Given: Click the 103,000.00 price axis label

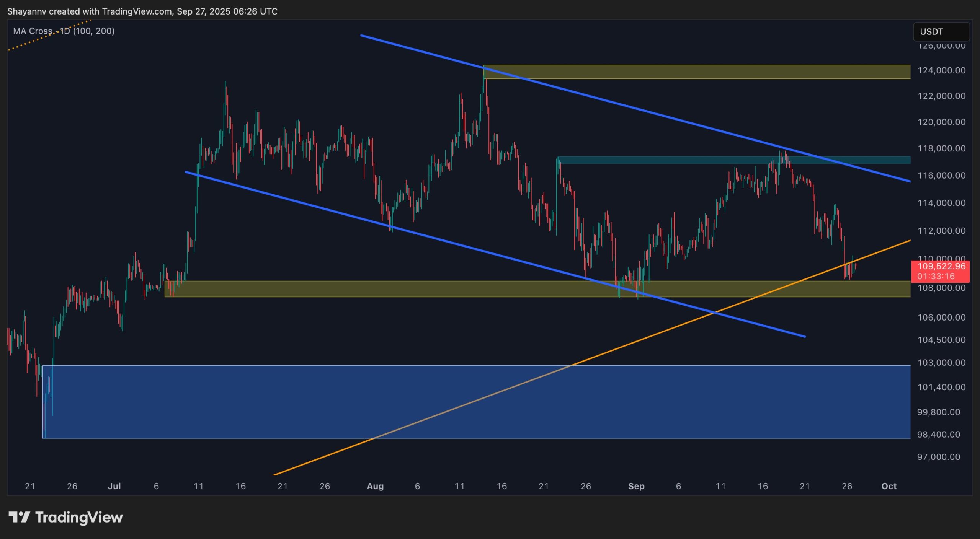Looking at the screenshot, I should coord(941,362).
